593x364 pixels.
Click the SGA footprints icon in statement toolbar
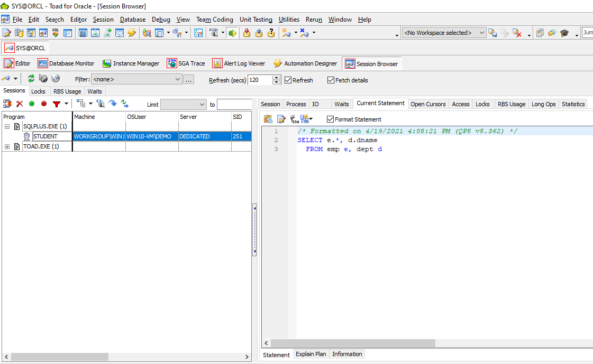point(294,119)
